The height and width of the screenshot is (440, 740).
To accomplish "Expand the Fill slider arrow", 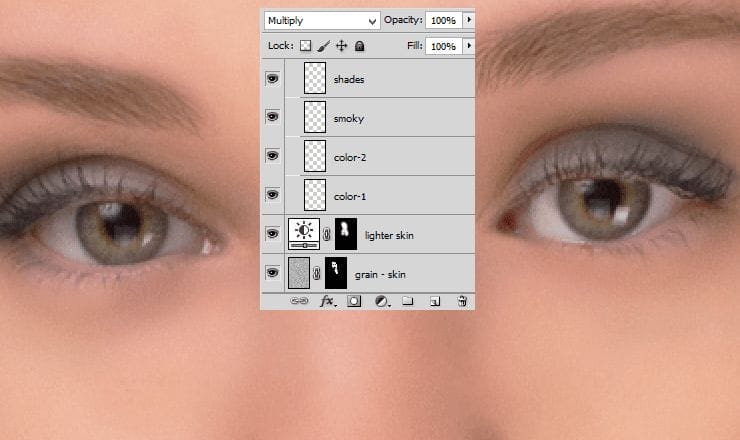I will point(468,46).
